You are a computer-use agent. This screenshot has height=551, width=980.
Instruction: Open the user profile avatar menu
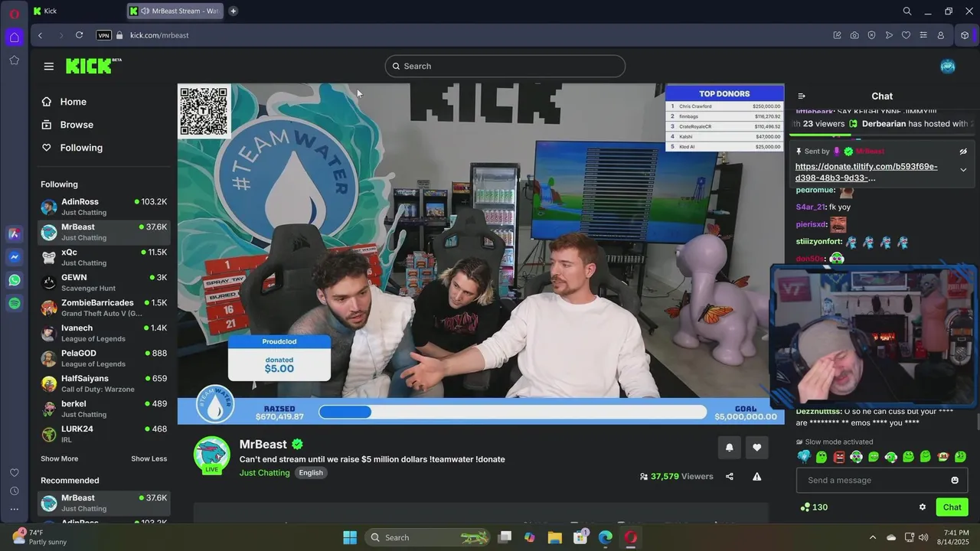[x=948, y=67]
